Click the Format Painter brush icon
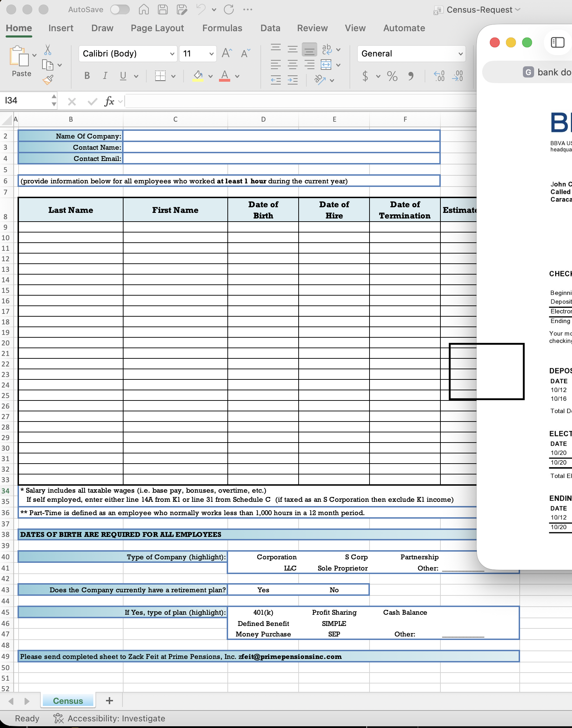The width and height of the screenshot is (572, 728). click(48, 80)
